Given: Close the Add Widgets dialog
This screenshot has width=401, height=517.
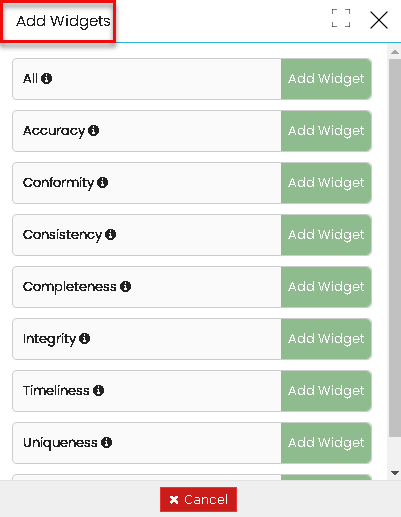Looking at the screenshot, I should [379, 20].
